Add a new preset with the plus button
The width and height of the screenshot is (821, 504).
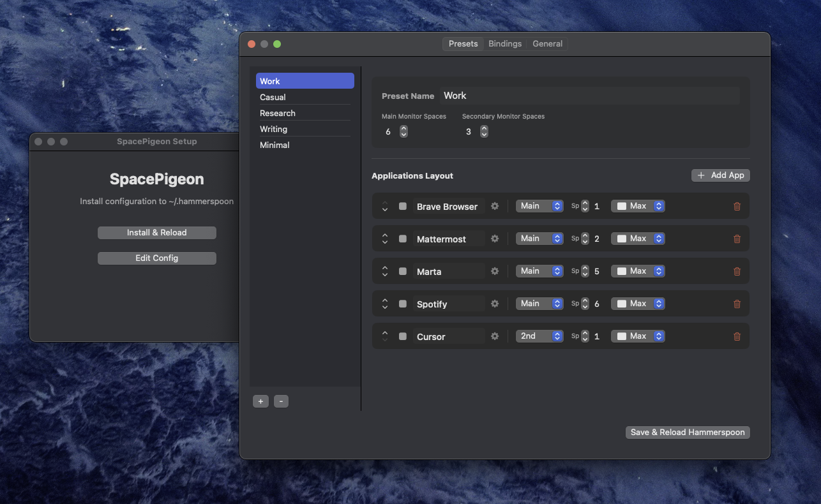click(260, 401)
